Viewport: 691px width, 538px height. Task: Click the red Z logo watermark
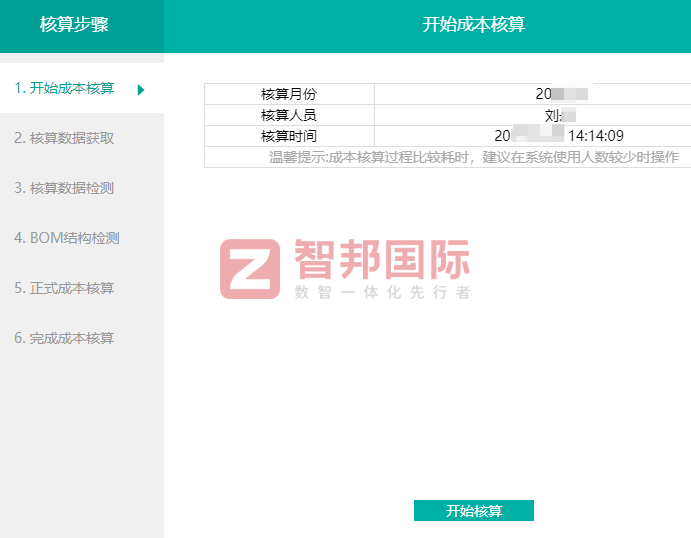tap(250, 269)
